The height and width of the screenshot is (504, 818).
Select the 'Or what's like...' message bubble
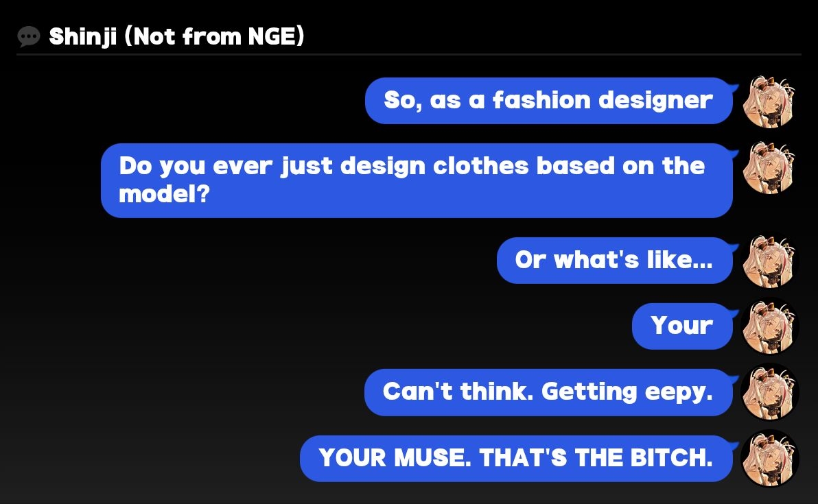(614, 261)
